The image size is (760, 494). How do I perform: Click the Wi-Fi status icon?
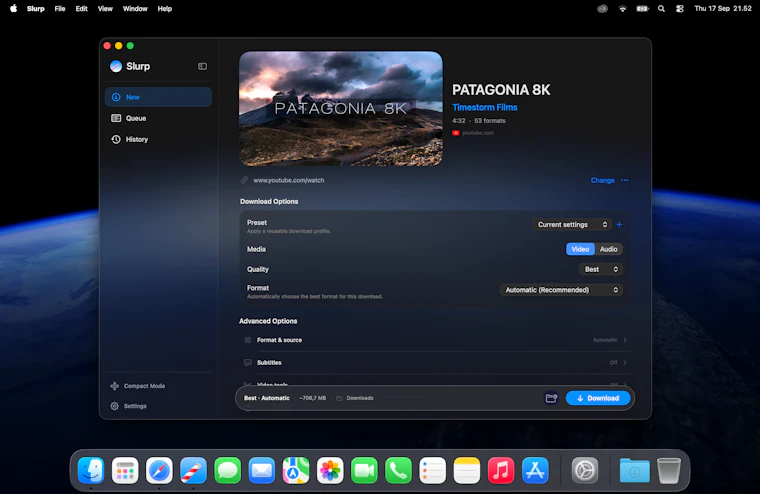[x=622, y=9]
